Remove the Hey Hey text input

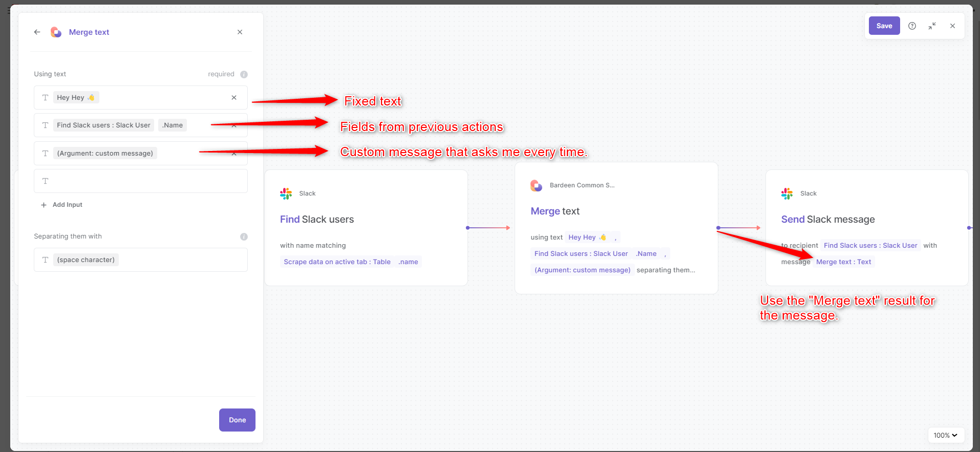coord(234,97)
